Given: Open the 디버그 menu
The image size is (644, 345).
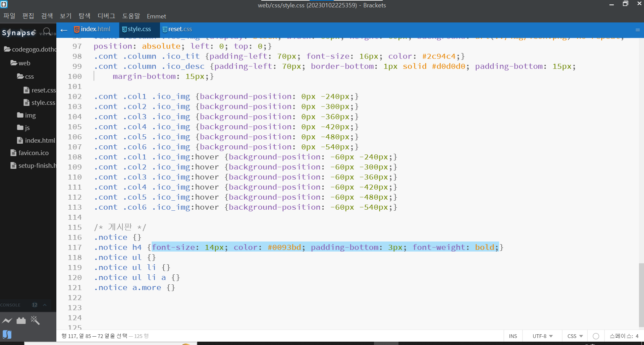Looking at the screenshot, I should tap(106, 16).
